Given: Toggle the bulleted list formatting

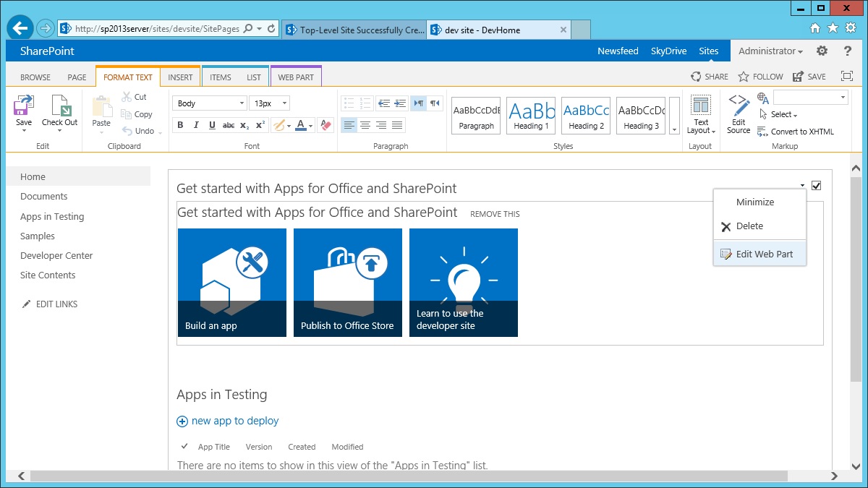Looking at the screenshot, I should pyautogui.click(x=350, y=103).
